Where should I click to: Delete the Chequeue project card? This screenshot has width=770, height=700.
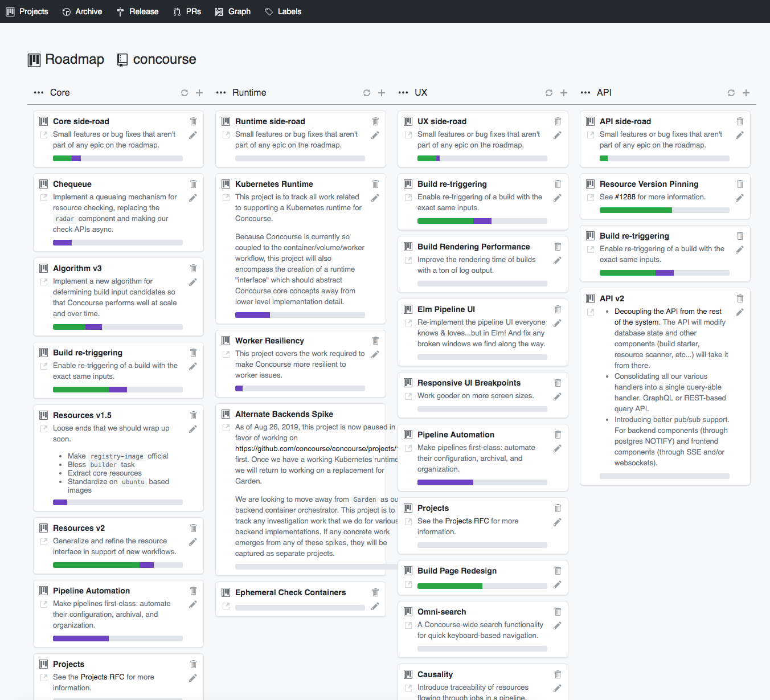pos(193,184)
